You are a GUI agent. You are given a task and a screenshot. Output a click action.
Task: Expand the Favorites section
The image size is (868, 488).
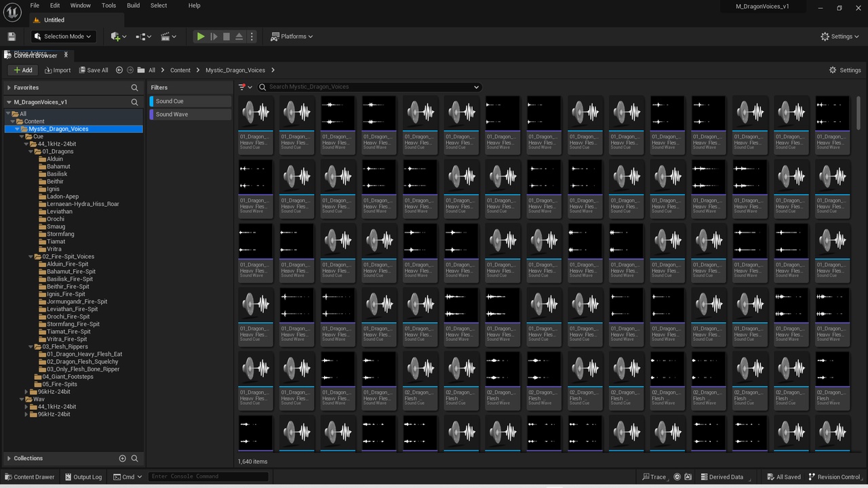[x=9, y=87]
